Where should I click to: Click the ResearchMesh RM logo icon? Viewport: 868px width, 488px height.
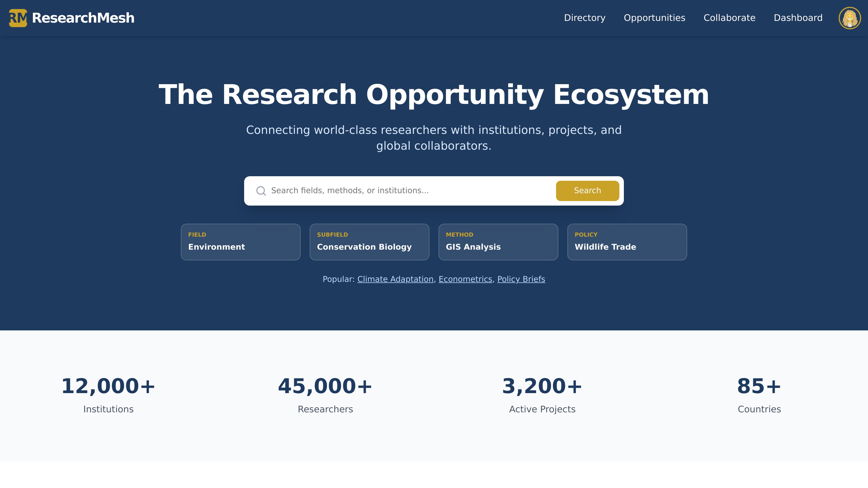pos(18,18)
